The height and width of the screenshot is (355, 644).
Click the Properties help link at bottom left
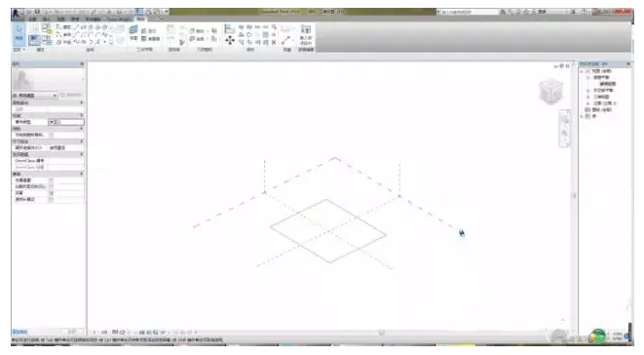(x=19, y=332)
